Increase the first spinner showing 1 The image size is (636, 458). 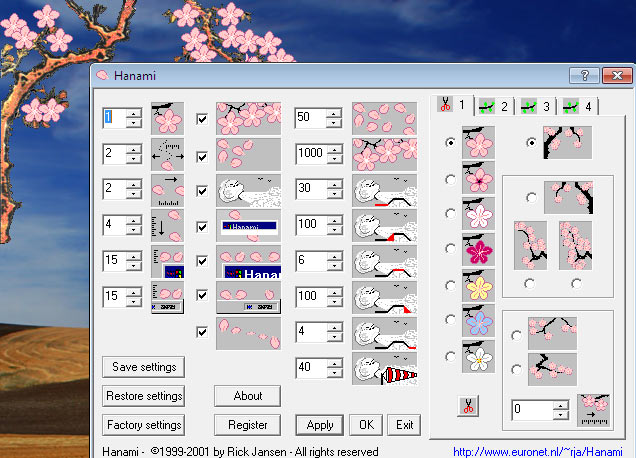click(133, 114)
